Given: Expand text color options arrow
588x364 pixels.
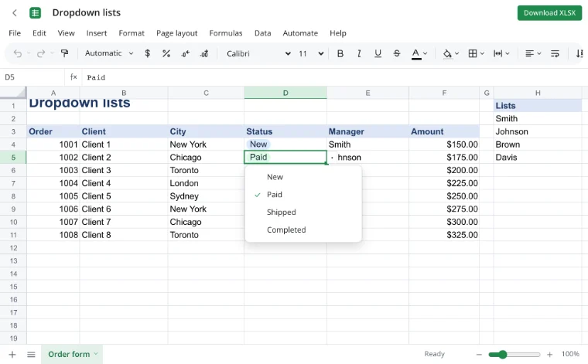Looking at the screenshot, I should coord(426,53).
